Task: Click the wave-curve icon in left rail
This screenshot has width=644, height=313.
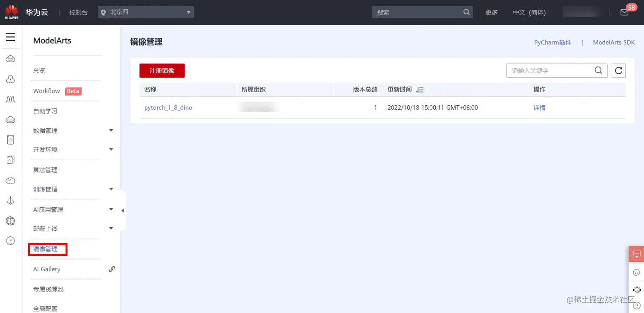Action: coord(11,99)
